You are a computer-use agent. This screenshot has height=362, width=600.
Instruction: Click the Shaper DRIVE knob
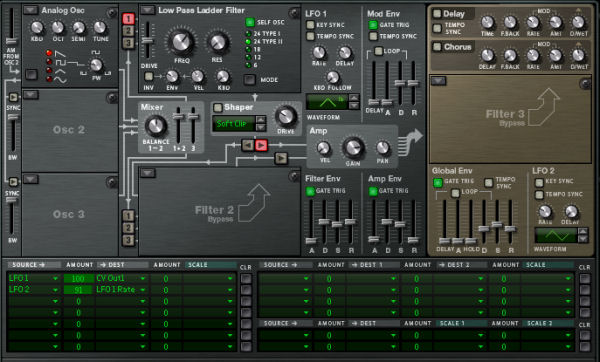(x=286, y=116)
